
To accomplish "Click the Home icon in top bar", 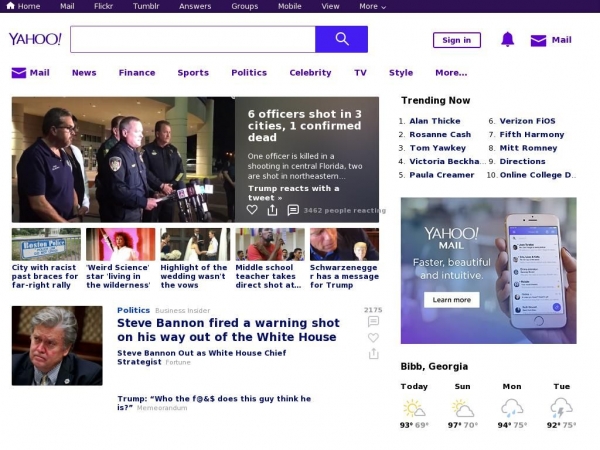I will point(10,6).
